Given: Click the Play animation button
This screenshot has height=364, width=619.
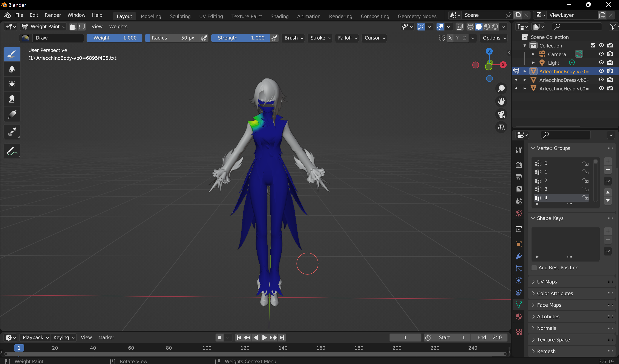Looking at the screenshot, I should (265, 338).
